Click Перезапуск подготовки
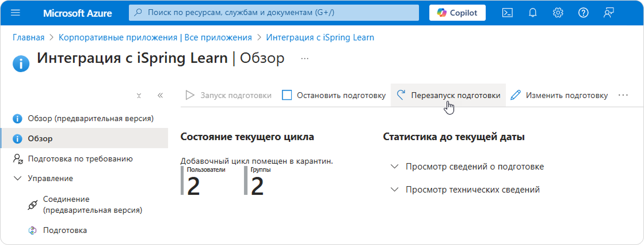 tap(448, 95)
